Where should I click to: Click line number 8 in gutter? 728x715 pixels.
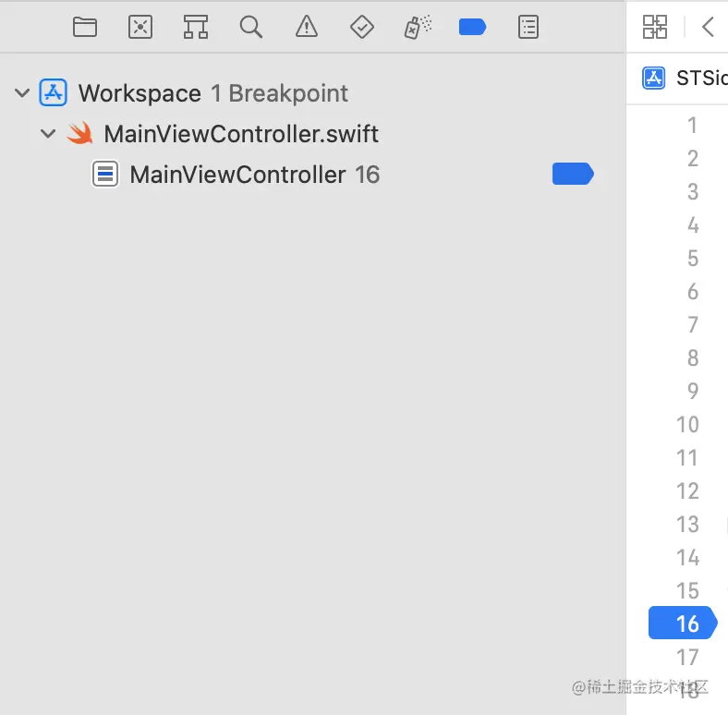(x=693, y=358)
